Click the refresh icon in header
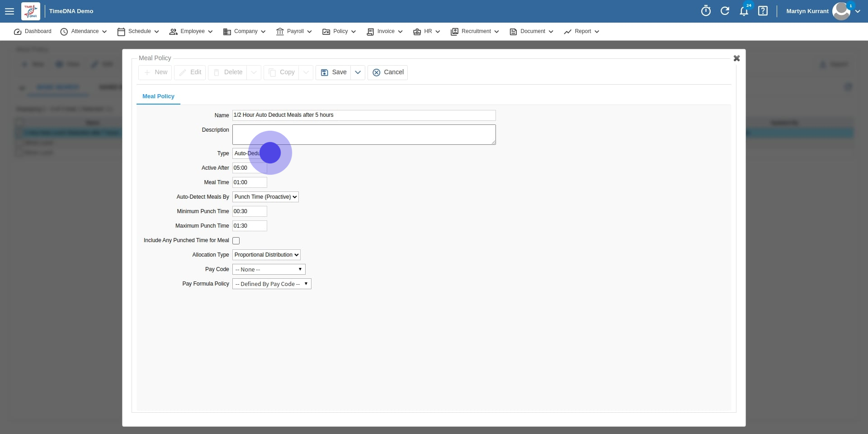 (x=725, y=11)
